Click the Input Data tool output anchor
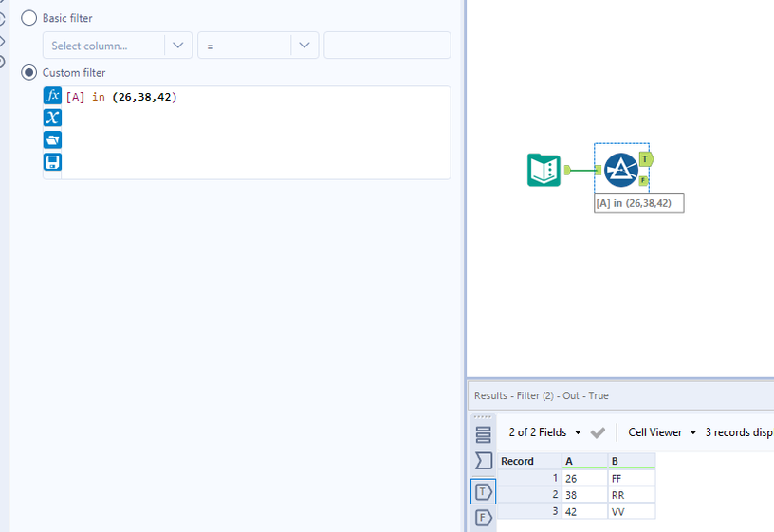Image resolution: width=774 pixels, height=532 pixels. tap(567, 171)
